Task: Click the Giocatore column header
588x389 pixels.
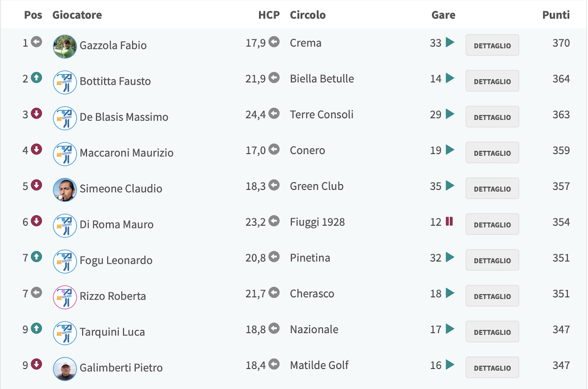Action: click(x=77, y=15)
